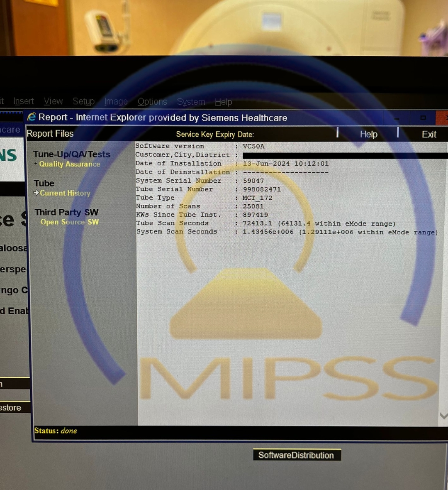Image resolution: width=448 pixels, height=490 pixels.
Task: Open the Setup menu
Action: click(83, 102)
